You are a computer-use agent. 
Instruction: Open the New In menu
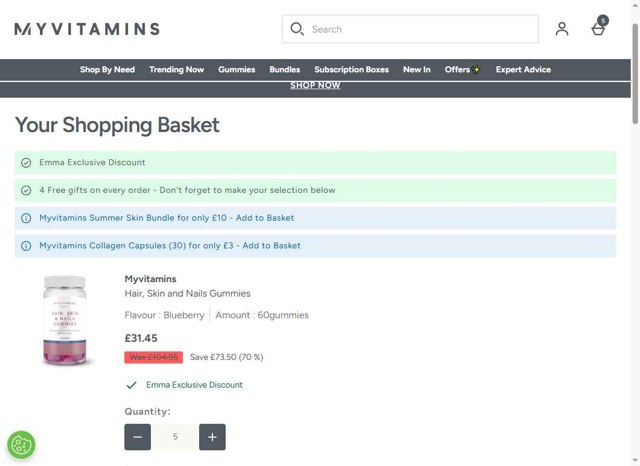(417, 70)
